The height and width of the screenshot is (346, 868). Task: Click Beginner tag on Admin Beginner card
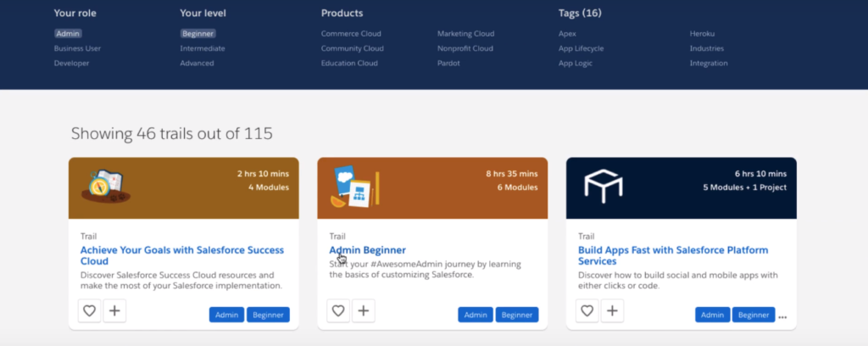pos(517,315)
